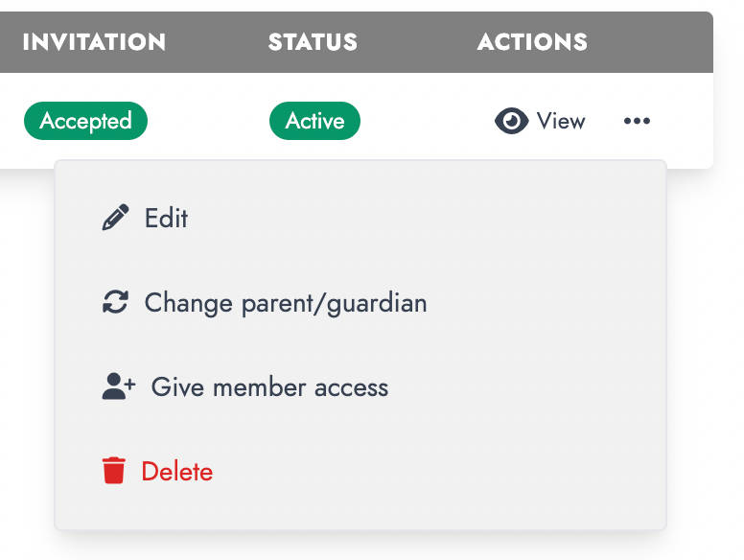Click the green Active status badge
The width and height of the screenshot is (744, 560).
click(x=315, y=121)
